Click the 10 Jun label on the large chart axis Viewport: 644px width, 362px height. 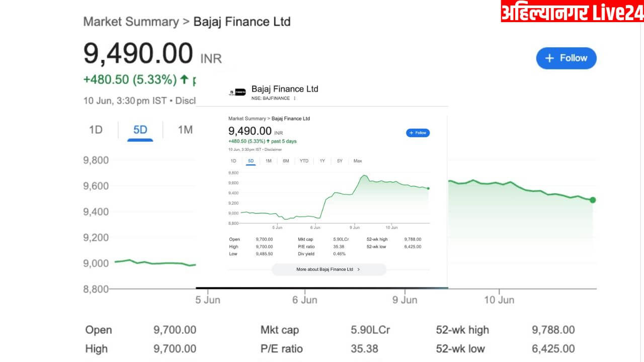[x=499, y=300]
